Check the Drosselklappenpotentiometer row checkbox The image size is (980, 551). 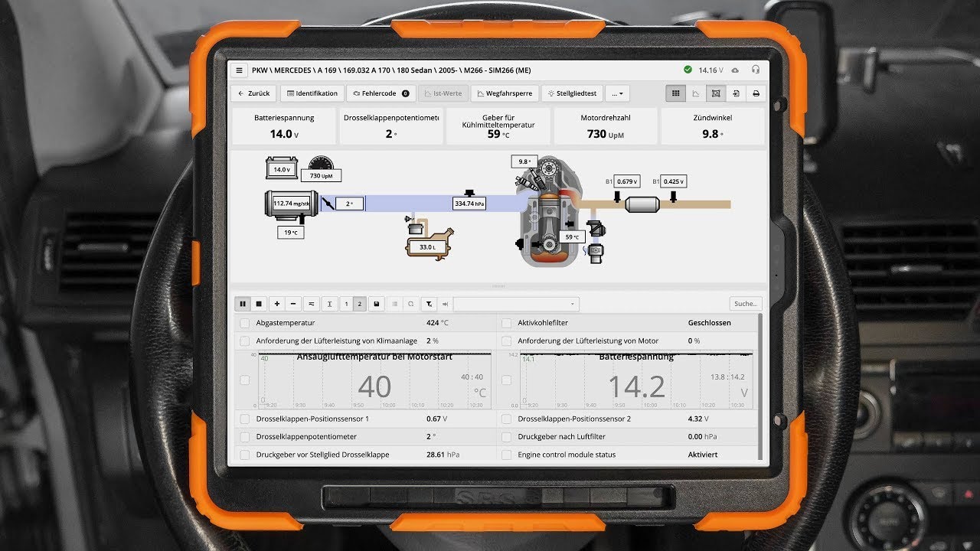[245, 437]
